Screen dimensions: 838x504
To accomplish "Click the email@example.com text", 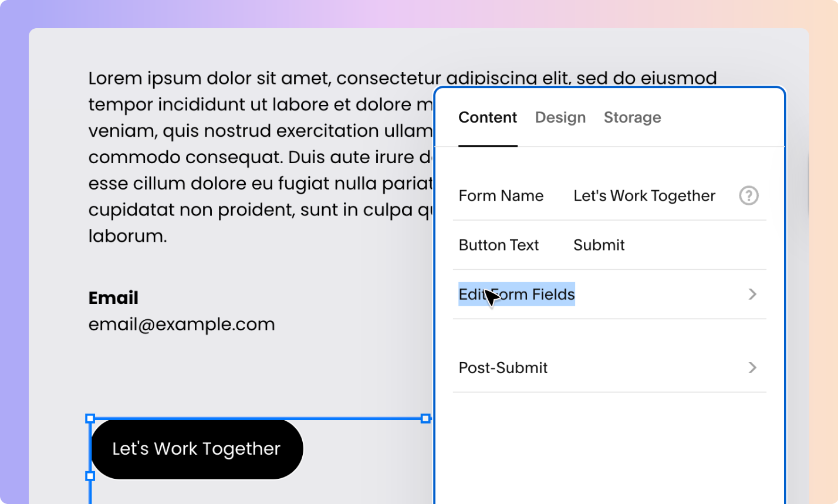I will [x=181, y=324].
